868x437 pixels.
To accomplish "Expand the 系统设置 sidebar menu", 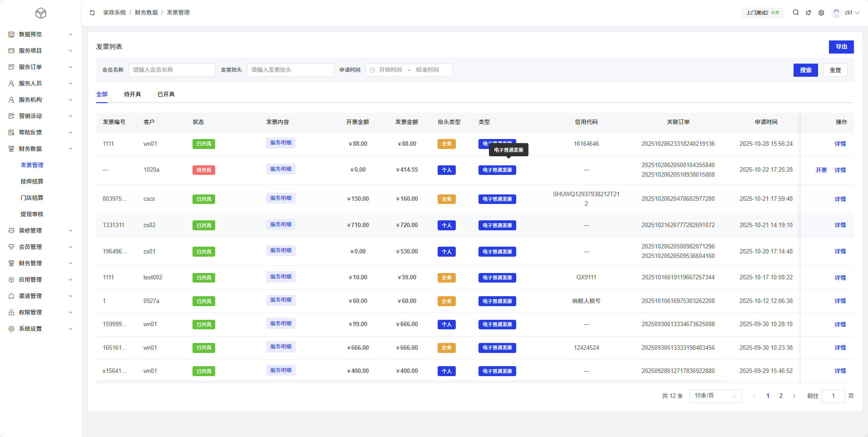I will pyautogui.click(x=70, y=329).
